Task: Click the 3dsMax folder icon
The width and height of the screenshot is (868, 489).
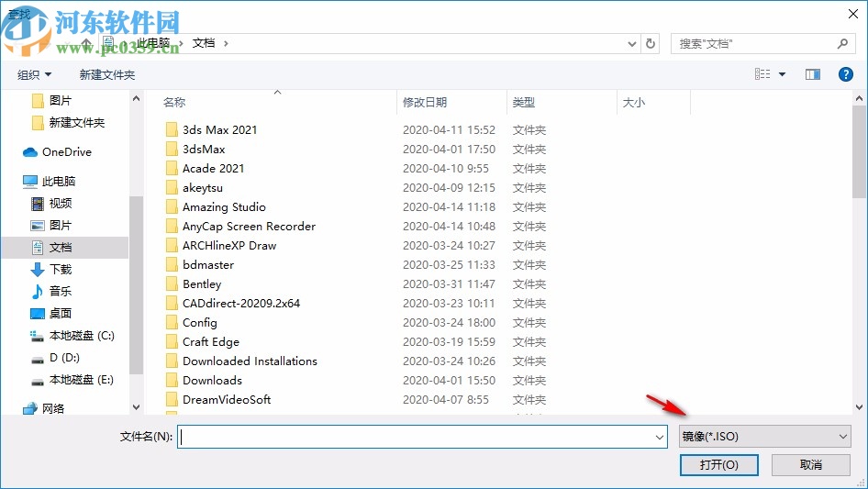Action: tap(172, 149)
